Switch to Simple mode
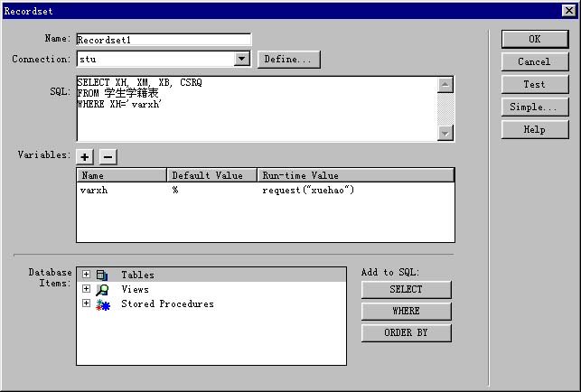This screenshot has height=392, width=581. click(x=534, y=107)
